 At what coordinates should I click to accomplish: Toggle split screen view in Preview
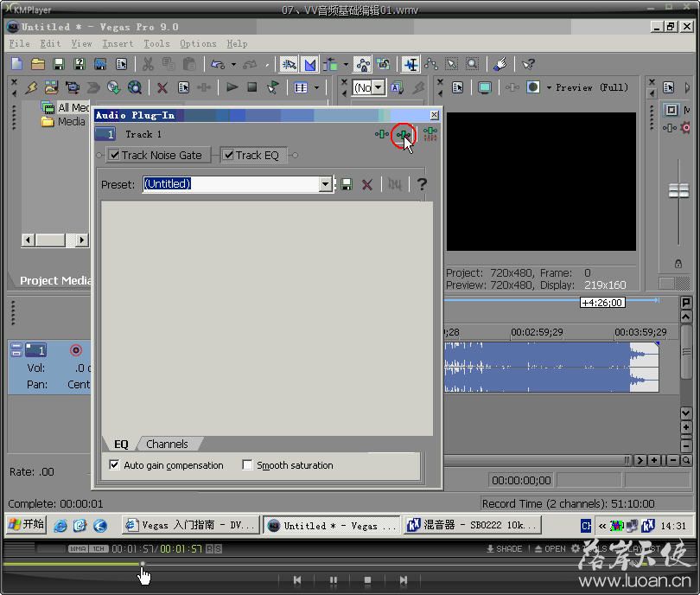click(x=533, y=87)
